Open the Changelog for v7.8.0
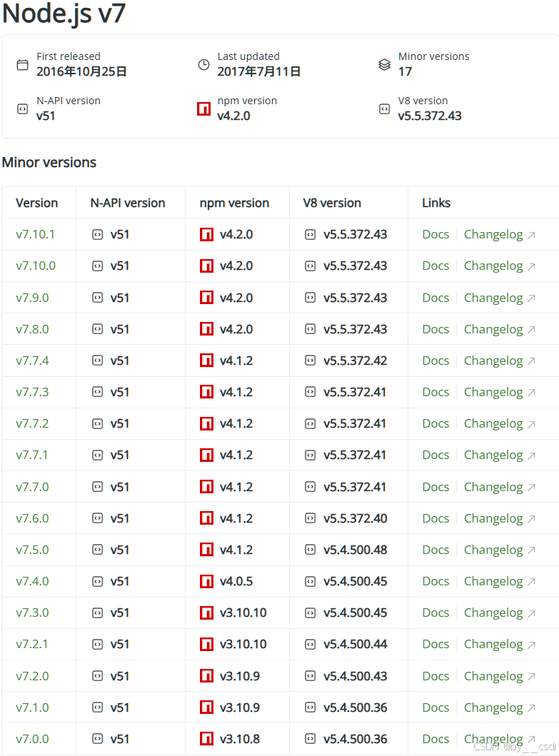559x756 pixels. tap(493, 330)
